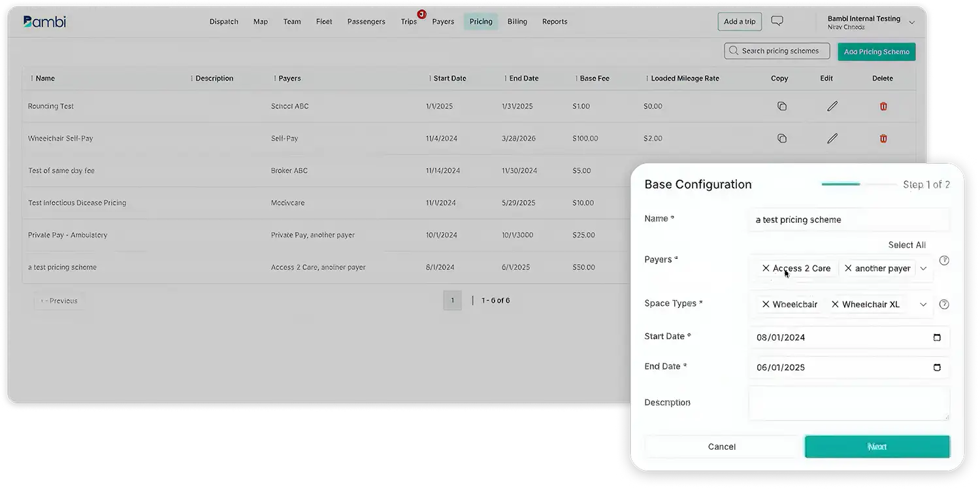Click the Add a trip button
The image size is (980, 489).
coord(740,22)
